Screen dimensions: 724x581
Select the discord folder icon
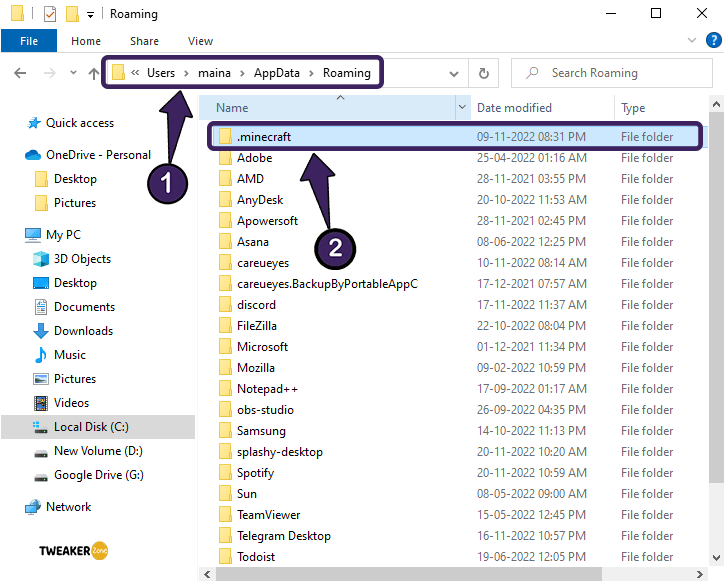pos(225,304)
